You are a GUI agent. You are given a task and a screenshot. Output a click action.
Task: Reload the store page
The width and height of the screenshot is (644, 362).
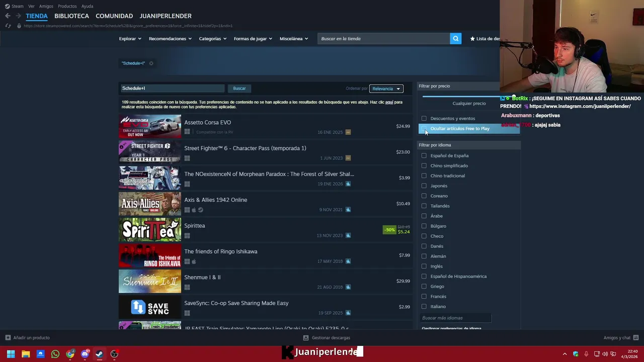coord(8,26)
